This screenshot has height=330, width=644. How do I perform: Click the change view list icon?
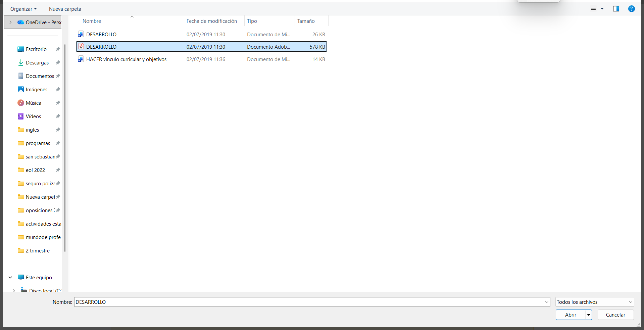(x=593, y=9)
